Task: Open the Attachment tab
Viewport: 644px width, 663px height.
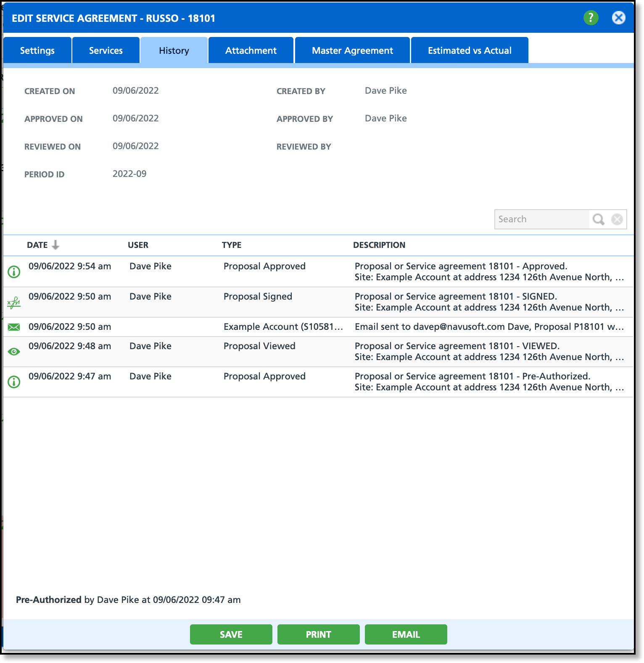Action: coord(251,50)
